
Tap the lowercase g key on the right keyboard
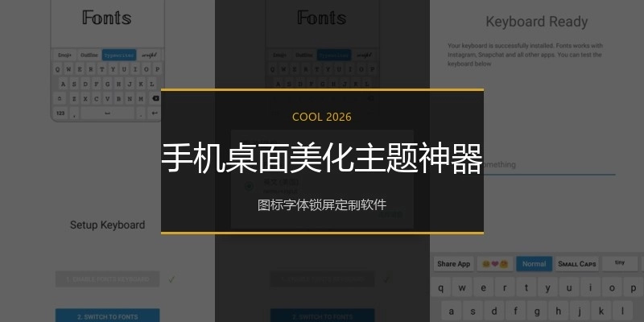[537, 312]
